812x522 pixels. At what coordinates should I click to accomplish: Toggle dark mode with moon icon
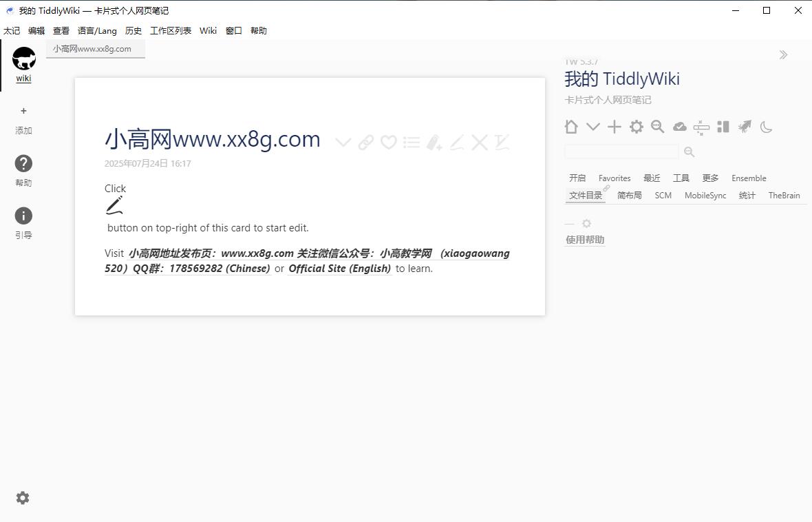click(767, 127)
